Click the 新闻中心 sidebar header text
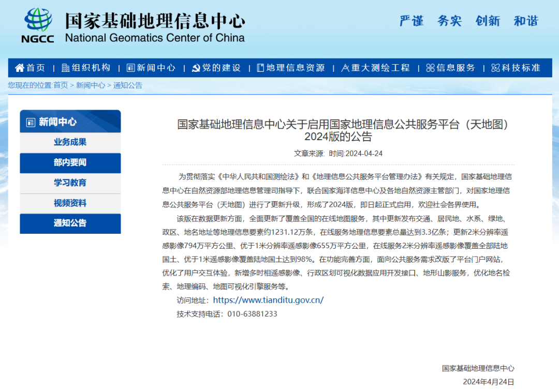559x392 pixels. coord(58,122)
